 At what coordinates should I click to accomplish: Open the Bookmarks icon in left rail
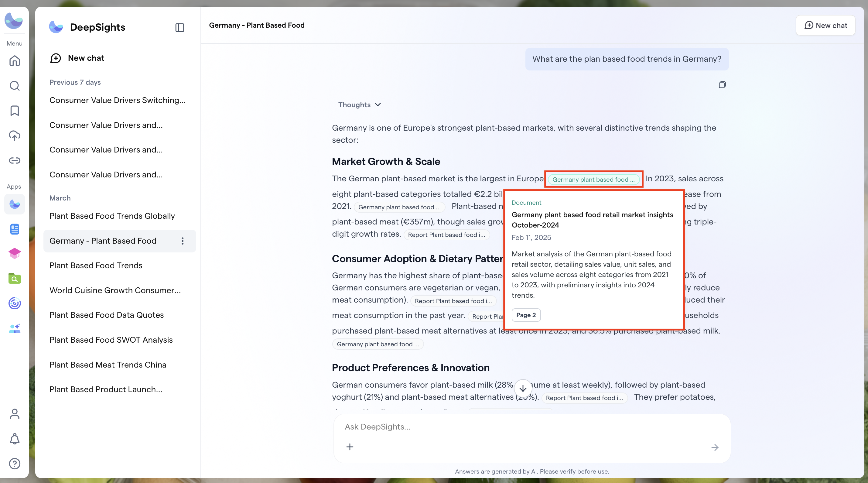(15, 111)
